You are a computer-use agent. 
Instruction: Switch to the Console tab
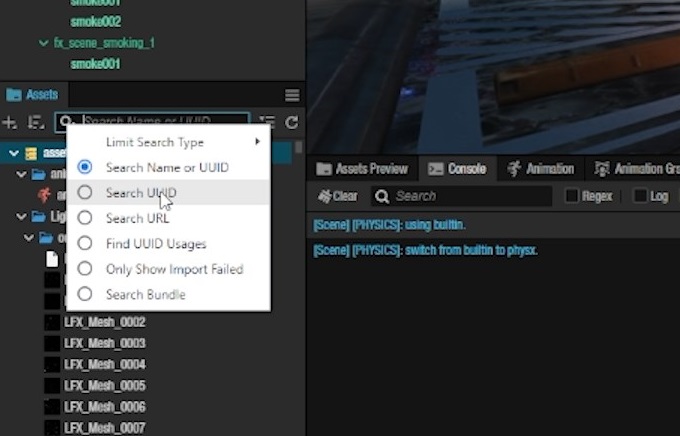pyautogui.click(x=457, y=169)
